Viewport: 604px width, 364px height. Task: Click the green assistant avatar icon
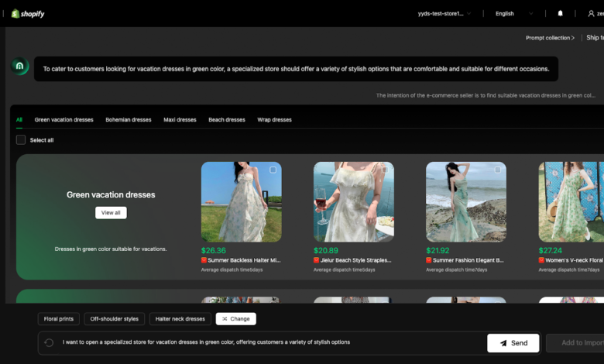[x=20, y=67]
